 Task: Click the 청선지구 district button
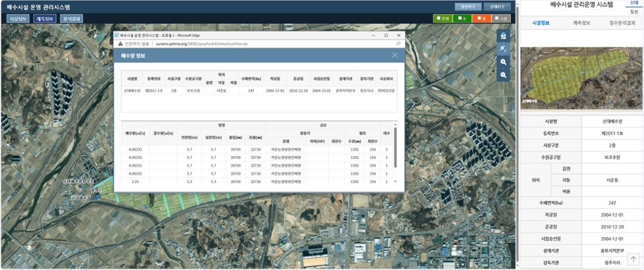coord(468,6)
